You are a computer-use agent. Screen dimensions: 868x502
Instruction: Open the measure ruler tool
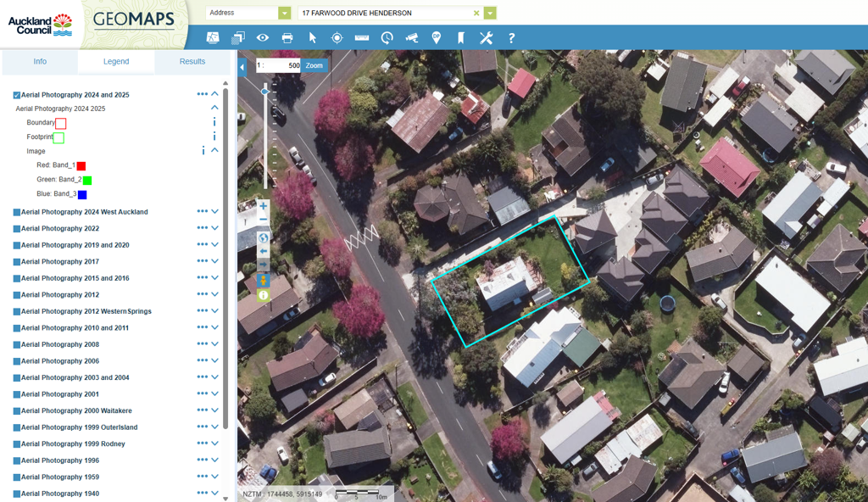coord(362,38)
